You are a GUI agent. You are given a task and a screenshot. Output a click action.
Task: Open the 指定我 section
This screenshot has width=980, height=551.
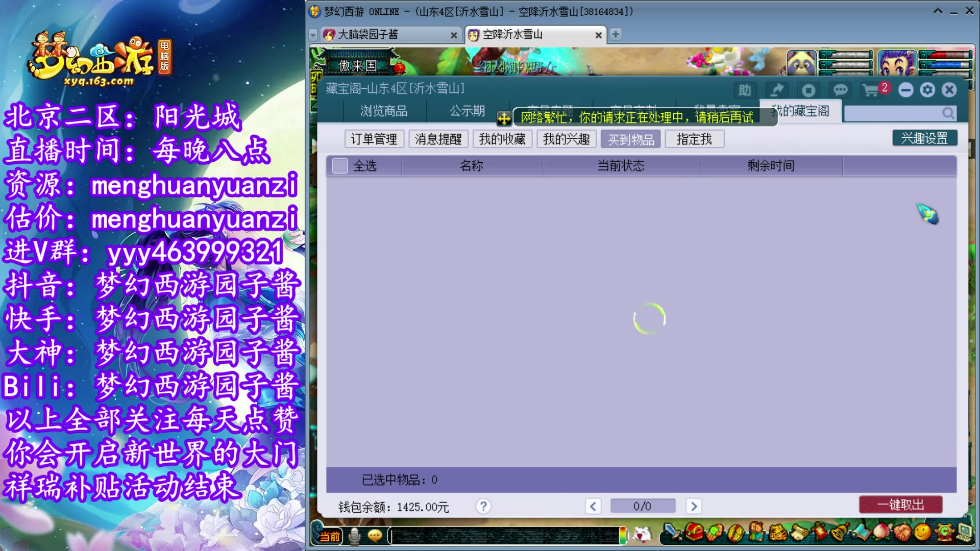695,139
